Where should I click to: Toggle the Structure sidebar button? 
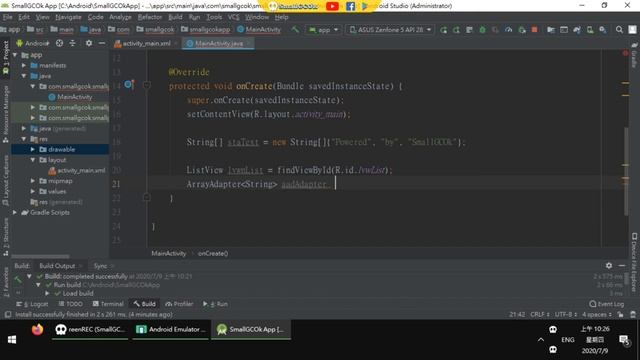[x=6, y=238]
